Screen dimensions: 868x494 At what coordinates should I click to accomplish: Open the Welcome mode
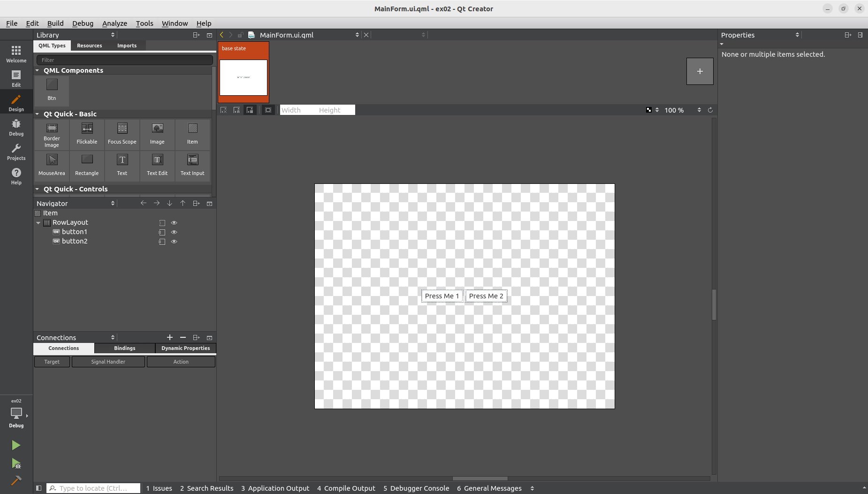[x=16, y=53]
